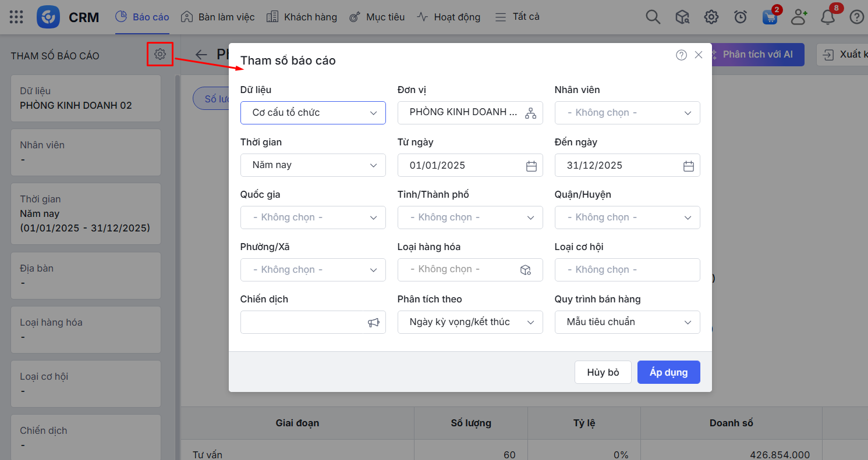
Task: Click the Loại cơ hội input field
Action: pos(627,270)
